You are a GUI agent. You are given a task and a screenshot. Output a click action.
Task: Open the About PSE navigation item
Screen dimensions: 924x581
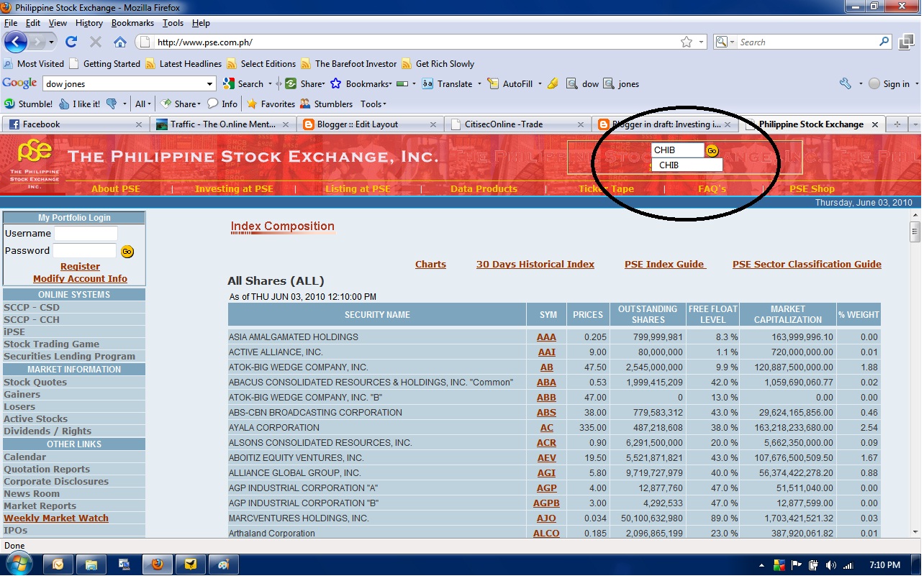[x=116, y=188]
